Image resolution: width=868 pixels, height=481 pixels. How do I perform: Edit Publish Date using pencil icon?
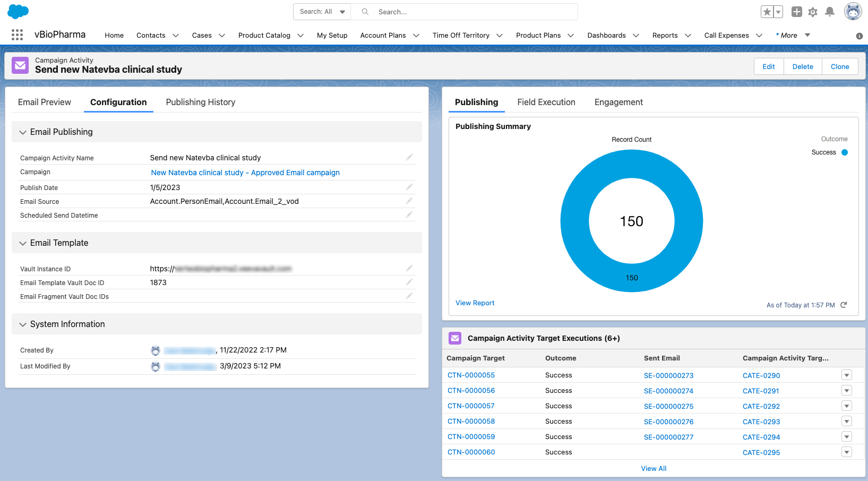[x=409, y=187]
